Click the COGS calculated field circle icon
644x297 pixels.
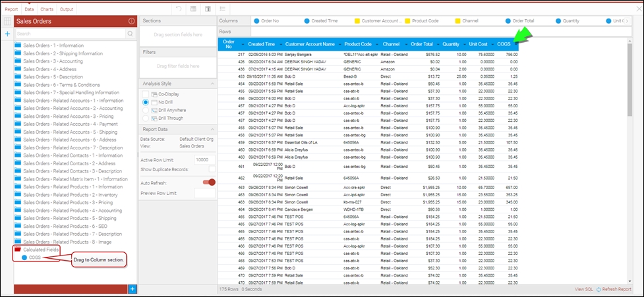[x=24, y=257]
